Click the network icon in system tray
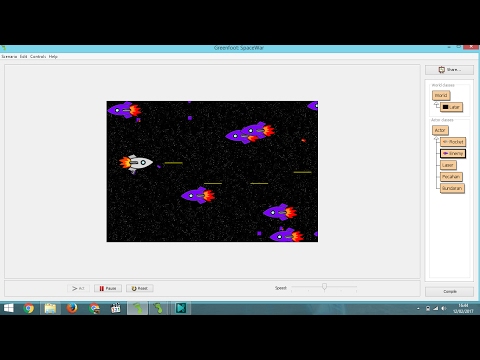 coord(436,309)
